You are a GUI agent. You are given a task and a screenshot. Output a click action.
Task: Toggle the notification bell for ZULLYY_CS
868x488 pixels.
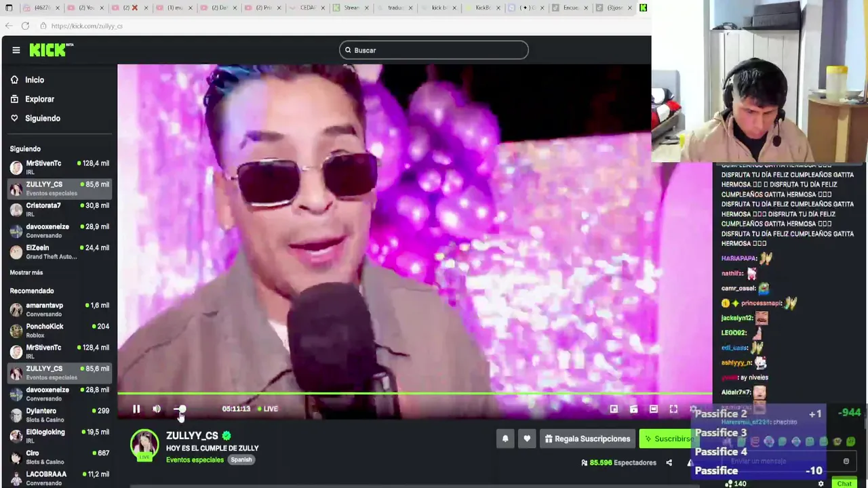(505, 439)
